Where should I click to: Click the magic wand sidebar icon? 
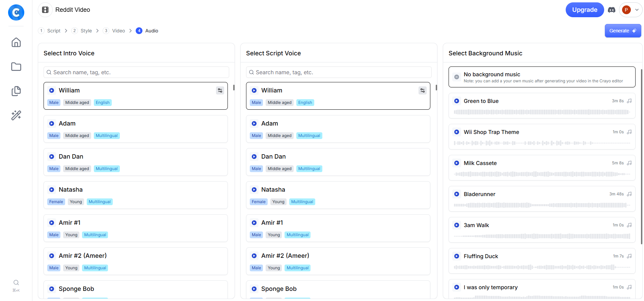click(x=16, y=115)
